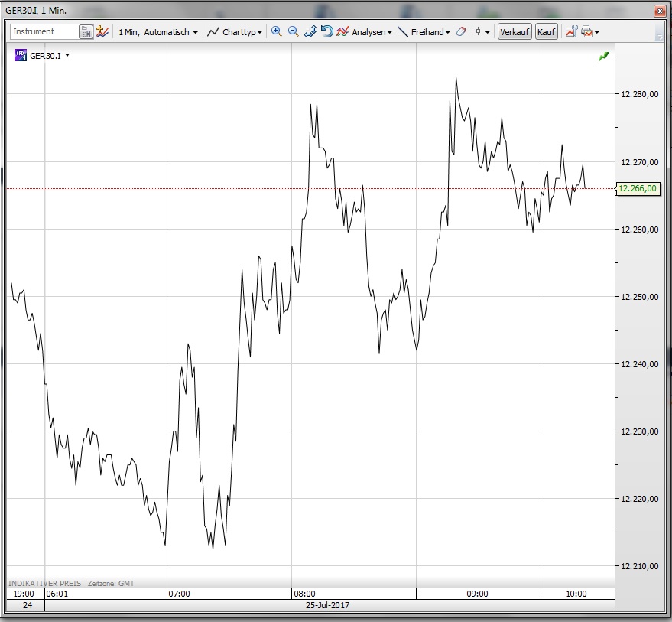Click the GER30.I, 1 Min. window title

[x=36, y=10]
